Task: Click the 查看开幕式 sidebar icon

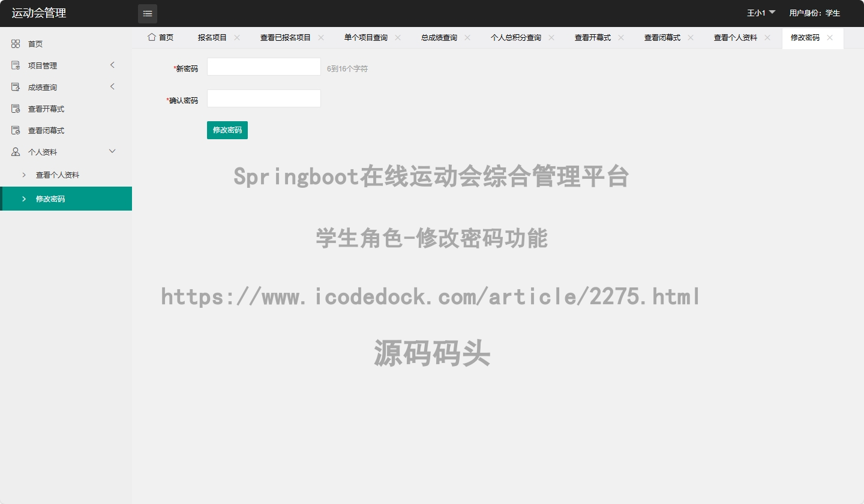Action: point(16,109)
